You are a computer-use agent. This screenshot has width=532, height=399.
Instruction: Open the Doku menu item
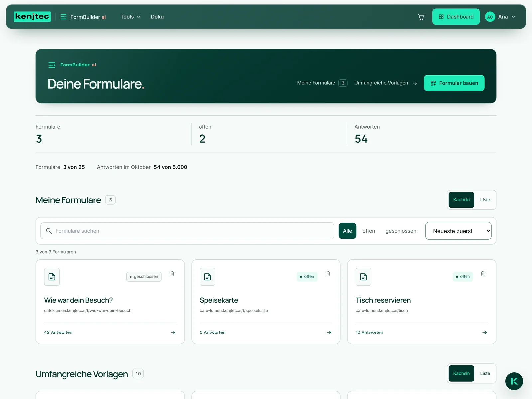(x=157, y=17)
